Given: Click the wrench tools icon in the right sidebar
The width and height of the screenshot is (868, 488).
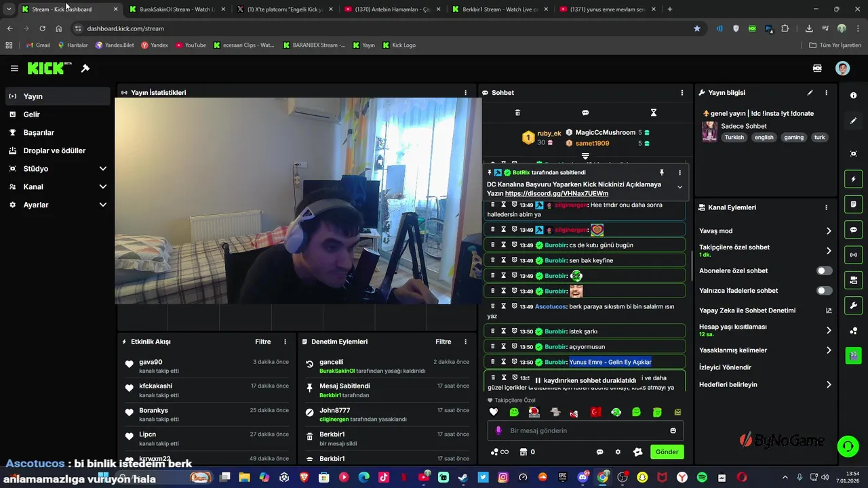Looking at the screenshot, I should point(853,305).
